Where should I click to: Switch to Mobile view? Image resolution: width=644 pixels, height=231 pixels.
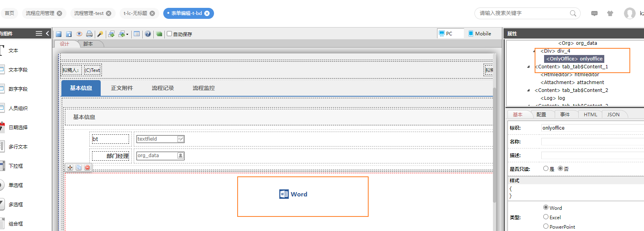tap(480, 34)
